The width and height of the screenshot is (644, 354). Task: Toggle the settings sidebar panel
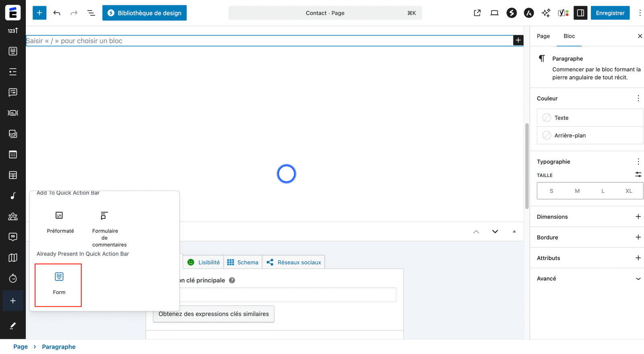click(x=580, y=13)
